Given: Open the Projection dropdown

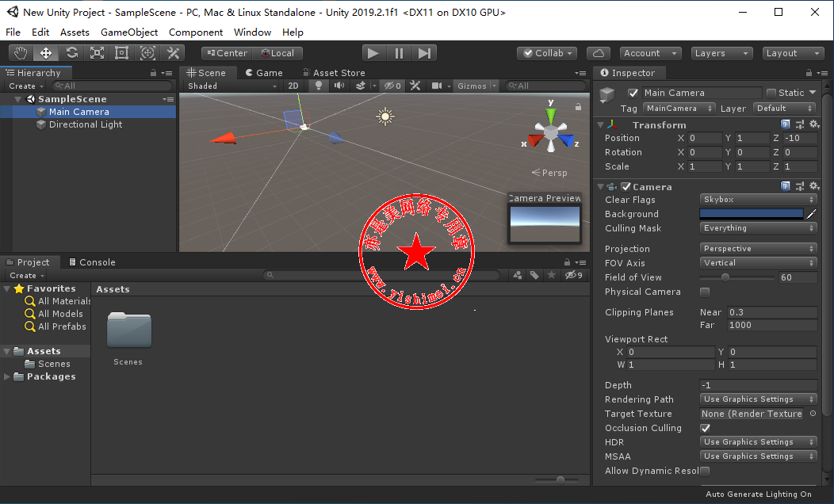Looking at the screenshot, I should coord(758,249).
